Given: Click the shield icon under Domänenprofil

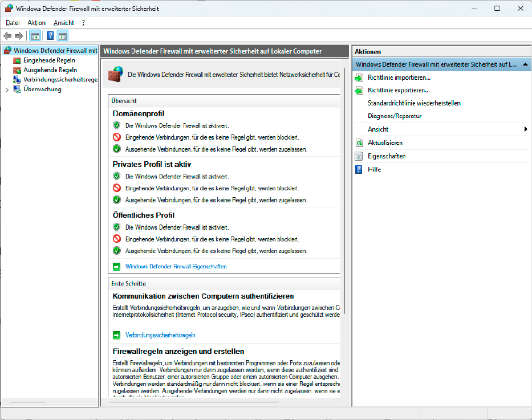Looking at the screenshot, I should tap(117, 125).
